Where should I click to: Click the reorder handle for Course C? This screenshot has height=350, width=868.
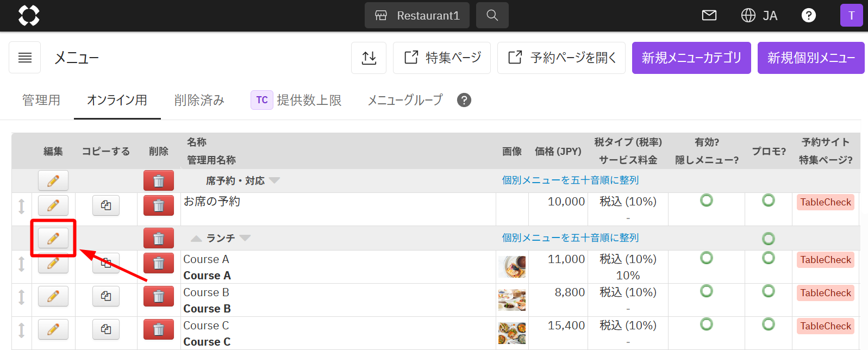(22, 330)
